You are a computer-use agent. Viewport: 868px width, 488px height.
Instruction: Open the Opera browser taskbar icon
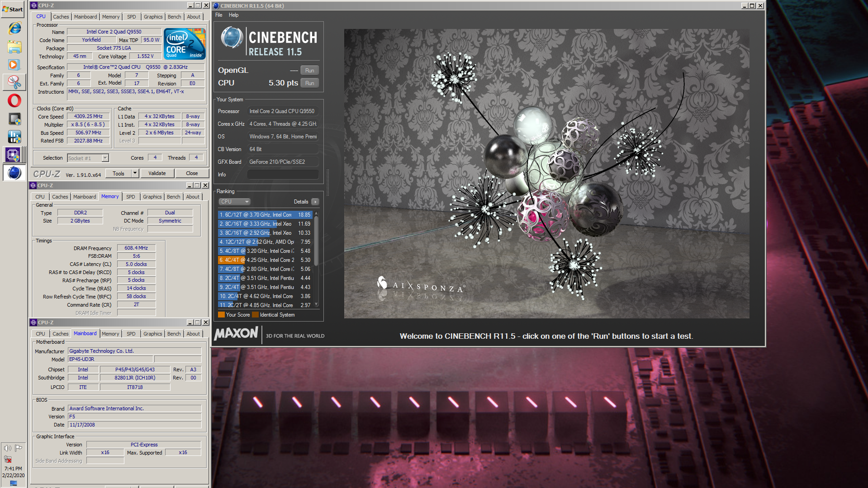[14, 100]
